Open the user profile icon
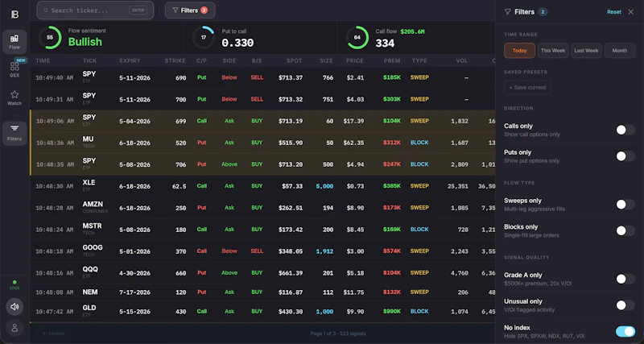This screenshot has width=644, height=344. pos(14,328)
